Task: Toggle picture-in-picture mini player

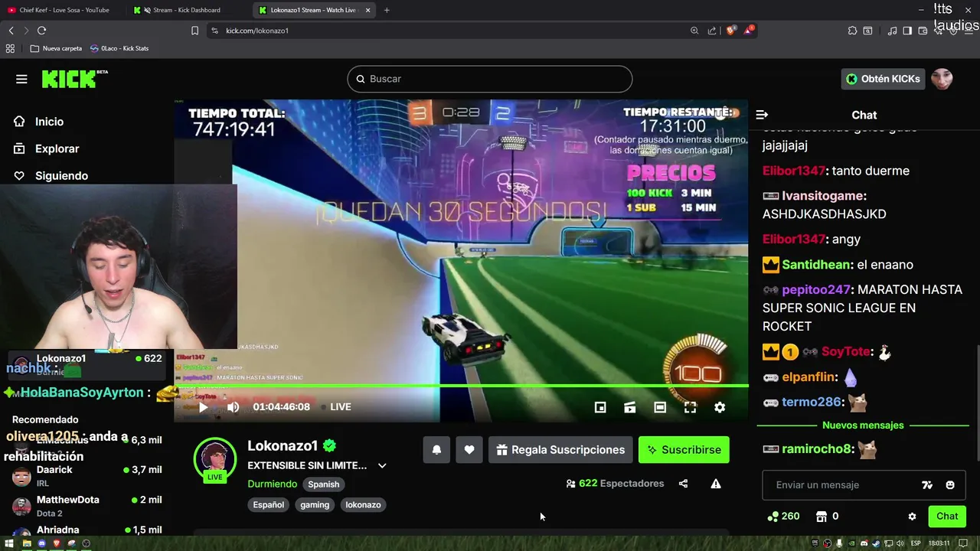Action: pyautogui.click(x=600, y=407)
